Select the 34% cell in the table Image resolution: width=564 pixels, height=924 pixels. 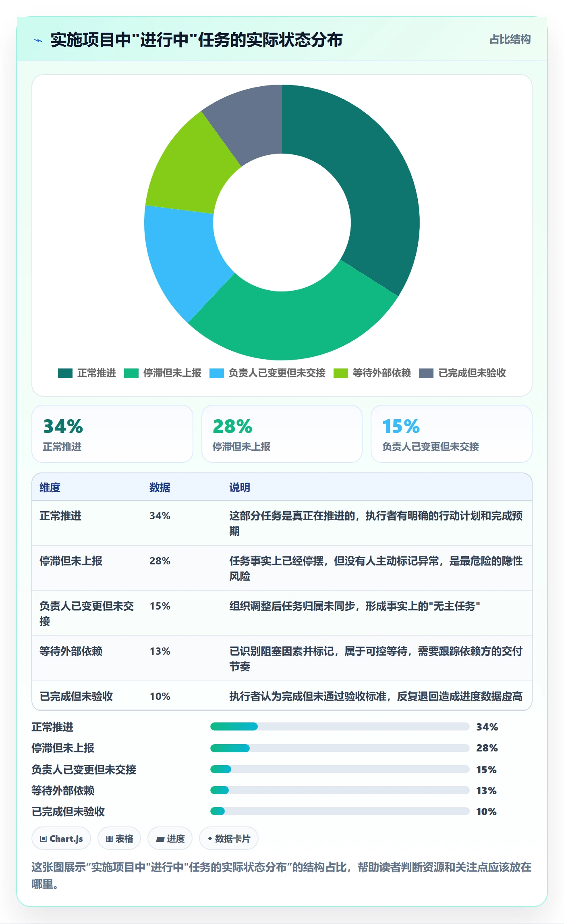coord(160,516)
